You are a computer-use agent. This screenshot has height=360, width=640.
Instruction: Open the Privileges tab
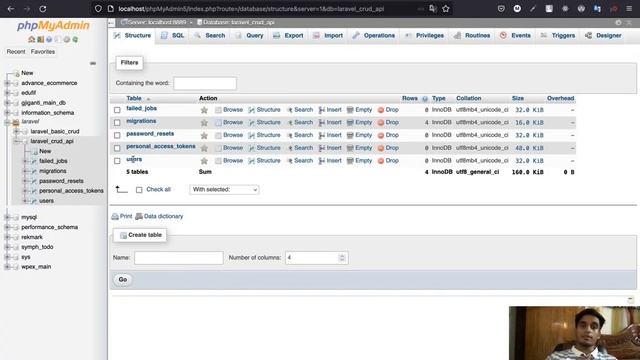pyautogui.click(x=424, y=36)
